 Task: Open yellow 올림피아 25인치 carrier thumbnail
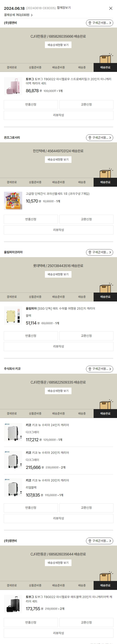[13, 315]
